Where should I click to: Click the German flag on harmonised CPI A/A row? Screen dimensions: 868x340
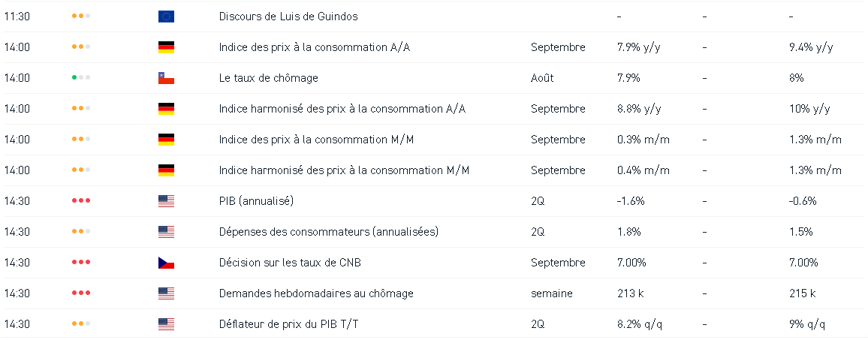pyautogui.click(x=166, y=109)
